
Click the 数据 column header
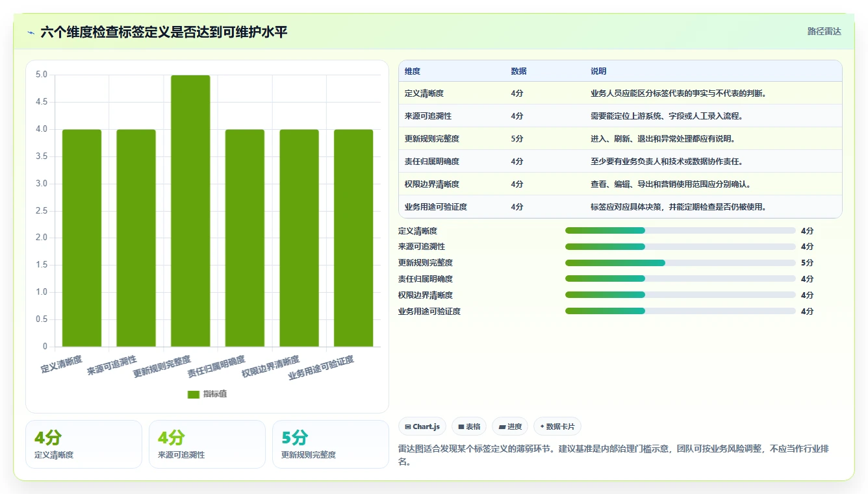pyautogui.click(x=519, y=71)
